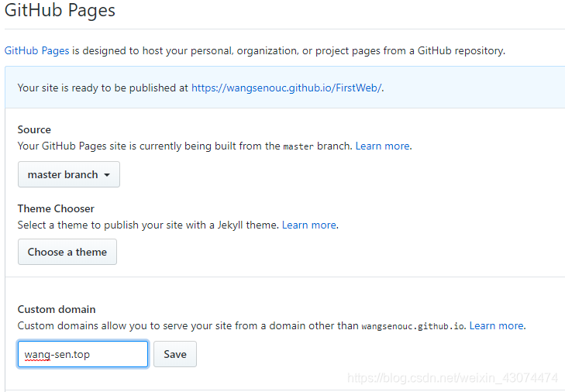Open the master branch source dropdown
This screenshot has width=565, height=392.
(x=69, y=174)
